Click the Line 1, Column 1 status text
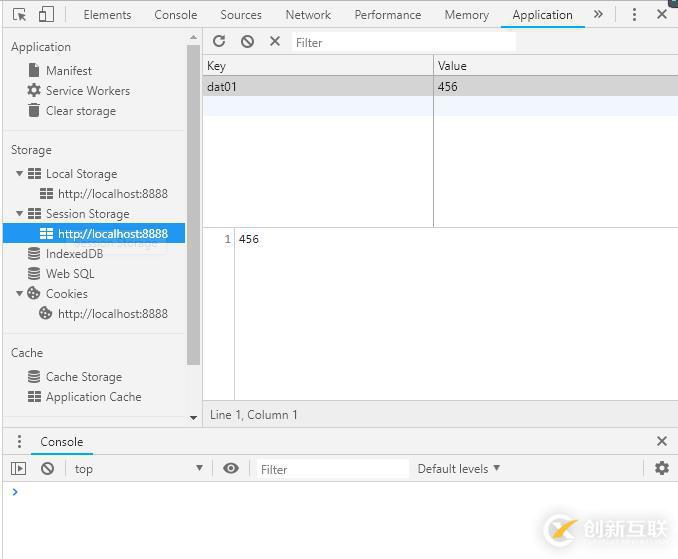Image resolution: width=678 pixels, height=559 pixels. tap(254, 415)
